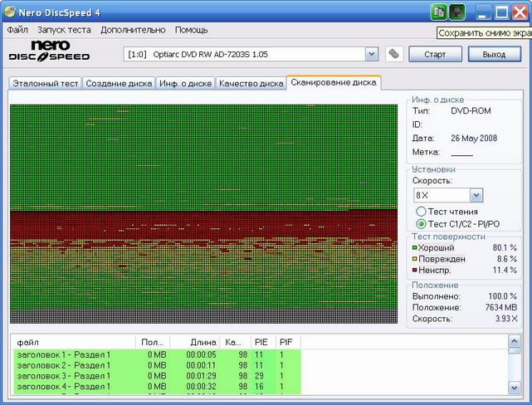
Task: Open the Optiarc DVD RW drive dropdown
Action: [371, 54]
